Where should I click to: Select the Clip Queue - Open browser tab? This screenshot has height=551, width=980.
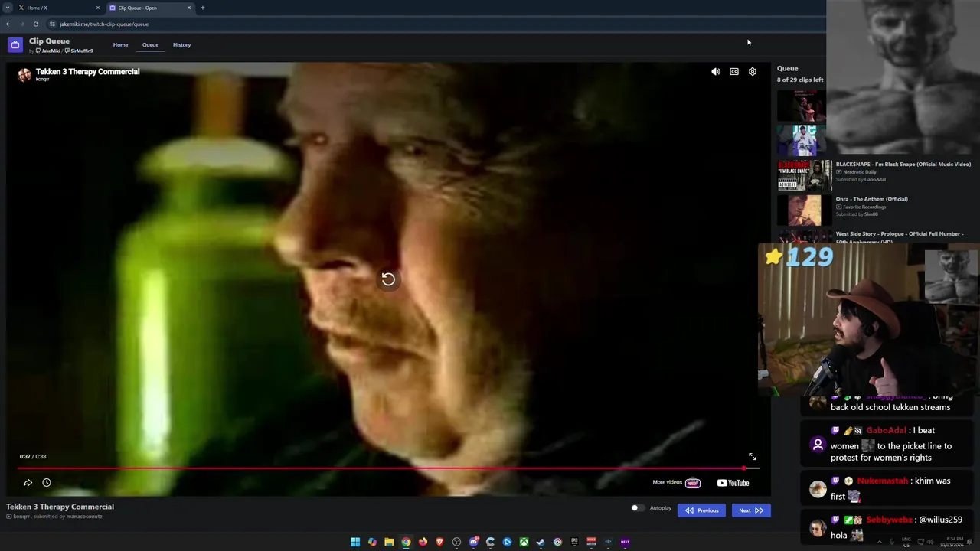tap(150, 8)
